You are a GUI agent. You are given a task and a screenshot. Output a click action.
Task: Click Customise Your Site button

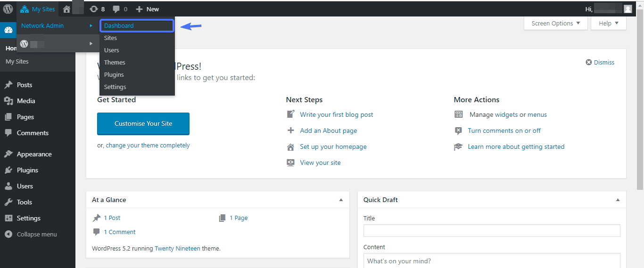point(143,123)
